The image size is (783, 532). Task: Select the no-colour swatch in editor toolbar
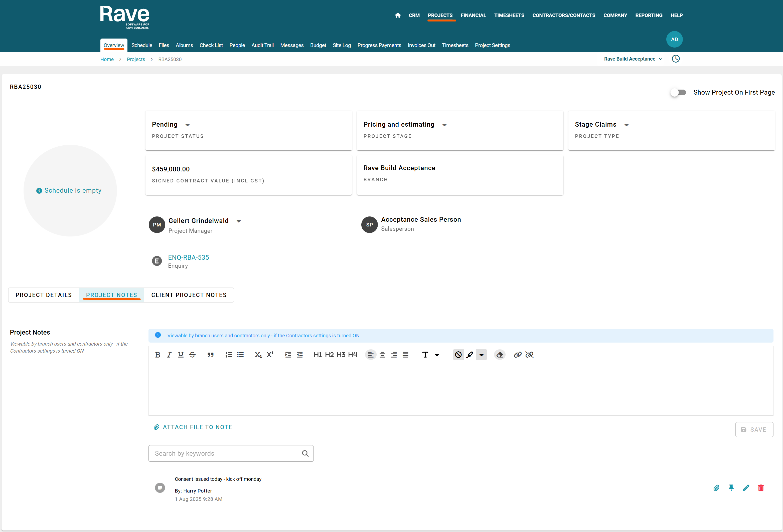(x=458, y=355)
